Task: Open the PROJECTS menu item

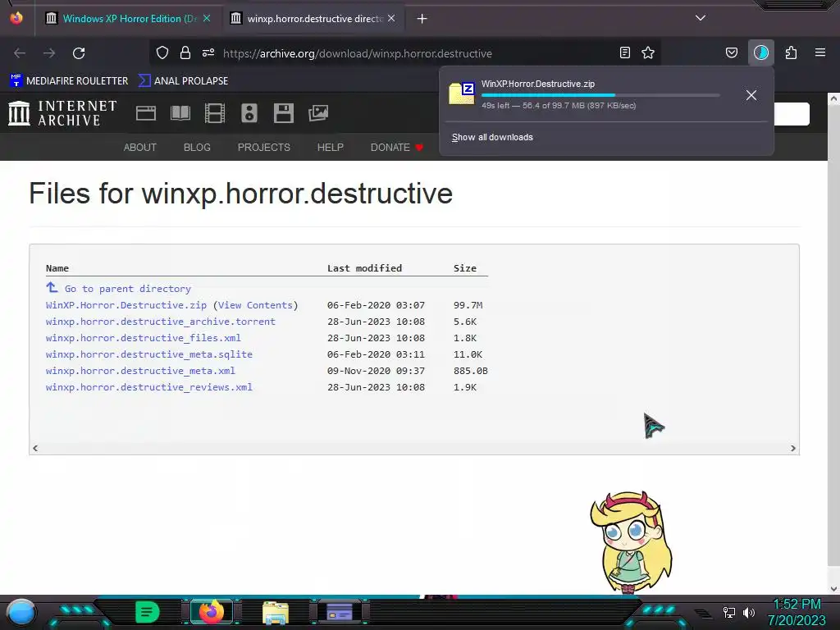Action: [x=263, y=148]
